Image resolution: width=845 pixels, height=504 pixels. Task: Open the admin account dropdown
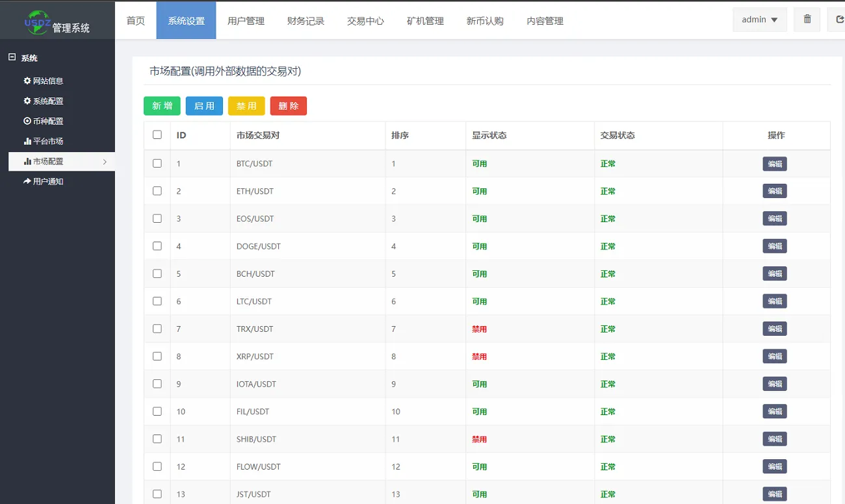click(759, 19)
